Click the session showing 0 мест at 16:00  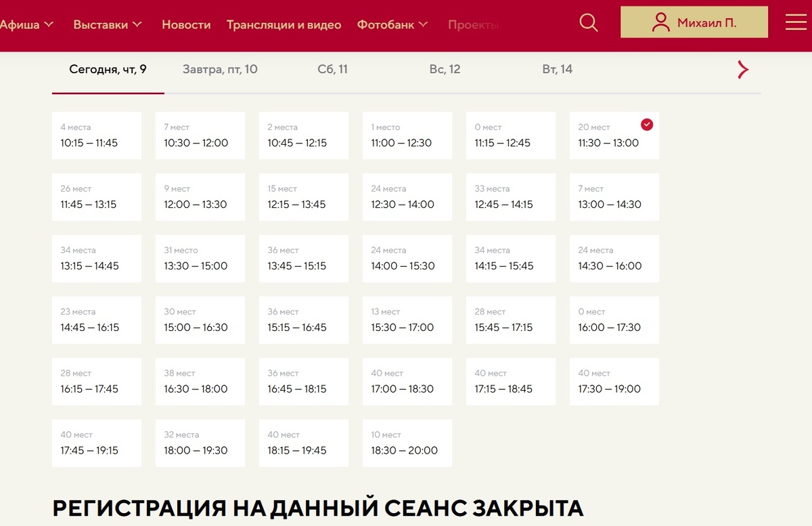614,320
